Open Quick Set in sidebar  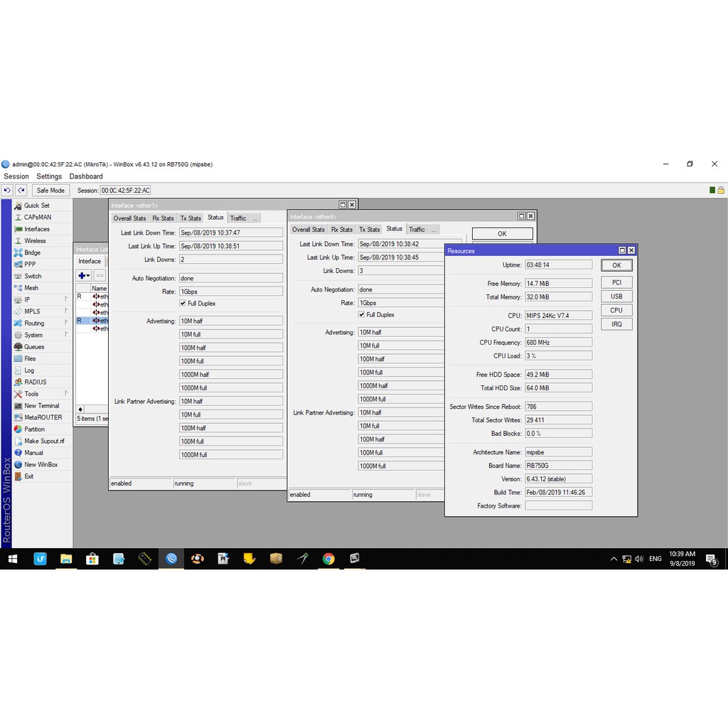[x=36, y=205]
